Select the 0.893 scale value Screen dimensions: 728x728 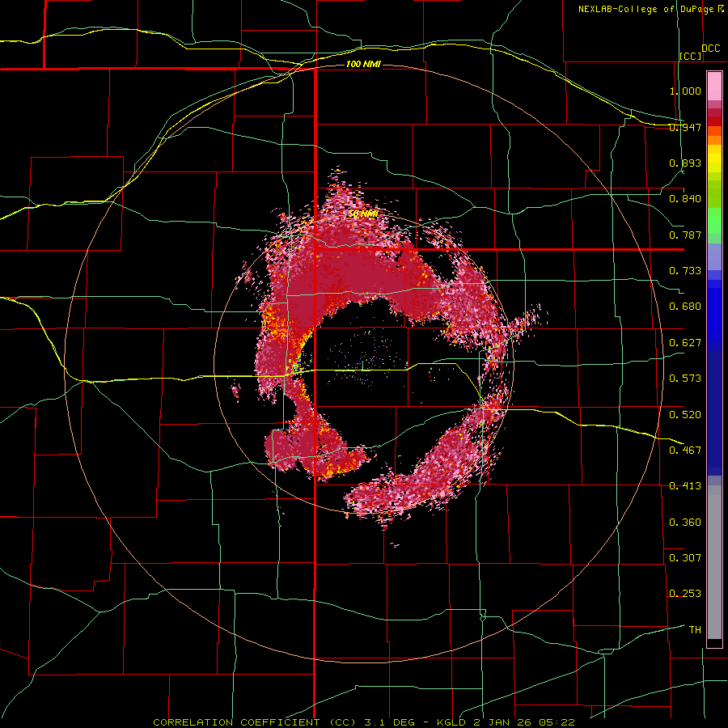[685, 163]
